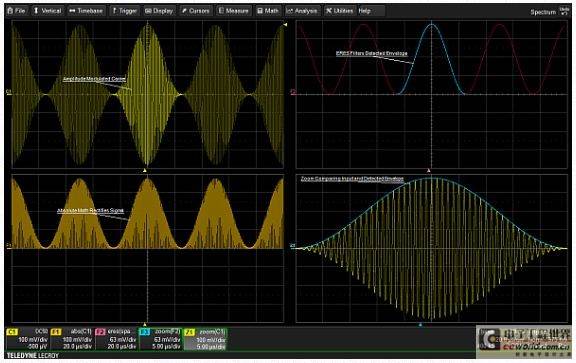This screenshot has width=576, height=363.
Task: Open the F2 eres descriptor box
Action: [116, 339]
